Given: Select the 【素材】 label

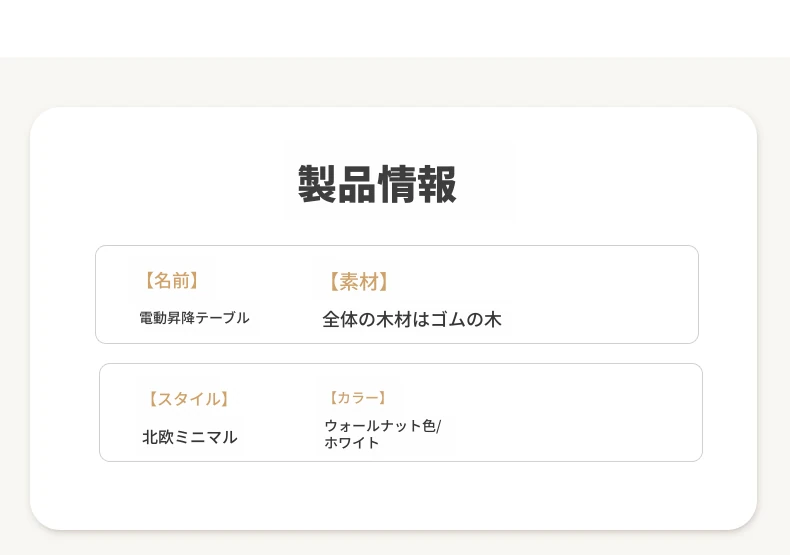Looking at the screenshot, I should pos(359,282).
